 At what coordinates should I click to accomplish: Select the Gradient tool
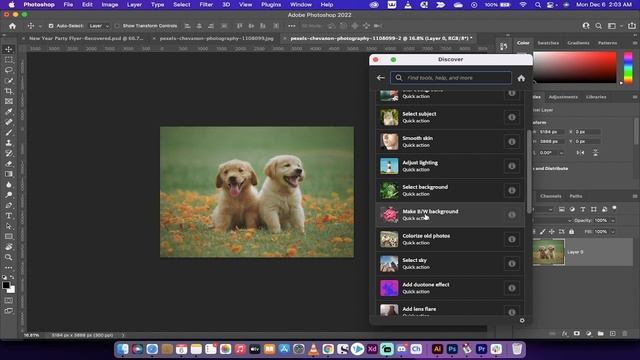click(9, 174)
